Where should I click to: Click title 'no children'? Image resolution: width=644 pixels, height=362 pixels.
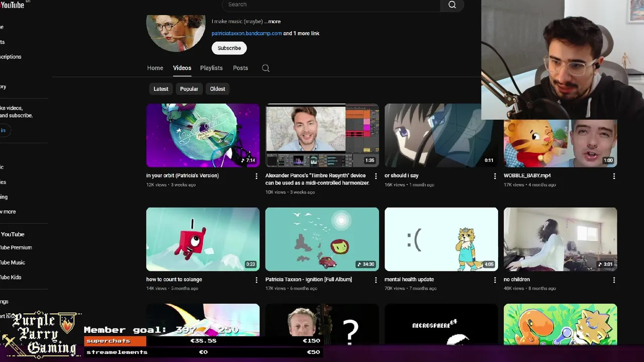tap(517, 280)
